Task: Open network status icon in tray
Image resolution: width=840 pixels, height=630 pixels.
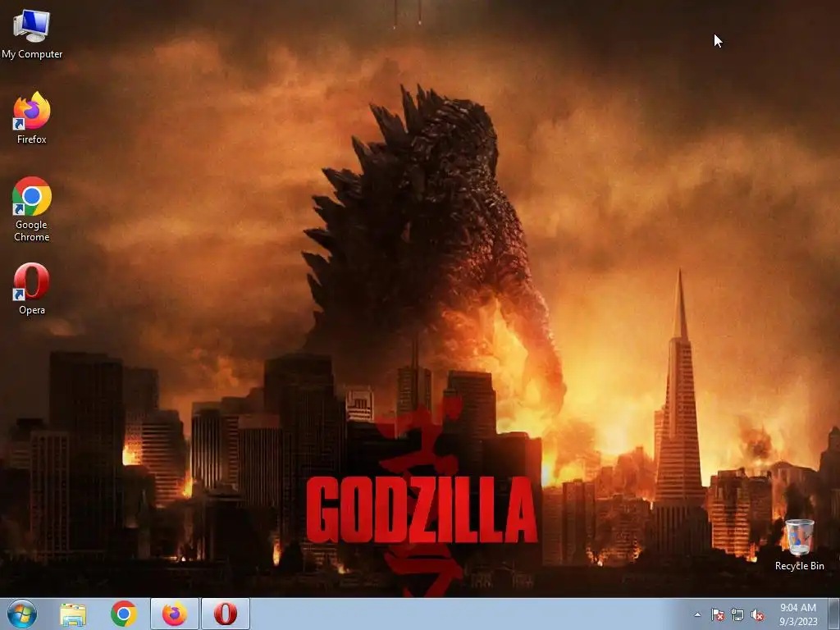Action: click(737, 615)
